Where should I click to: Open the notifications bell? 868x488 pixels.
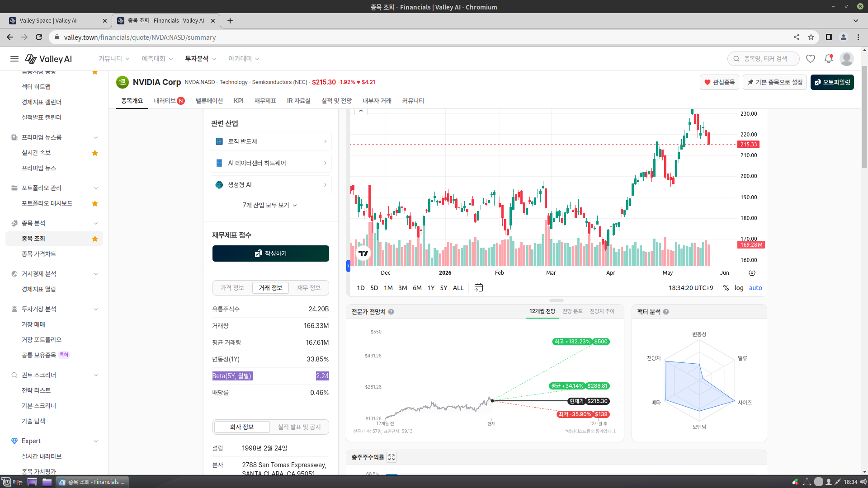pos(829,59)
